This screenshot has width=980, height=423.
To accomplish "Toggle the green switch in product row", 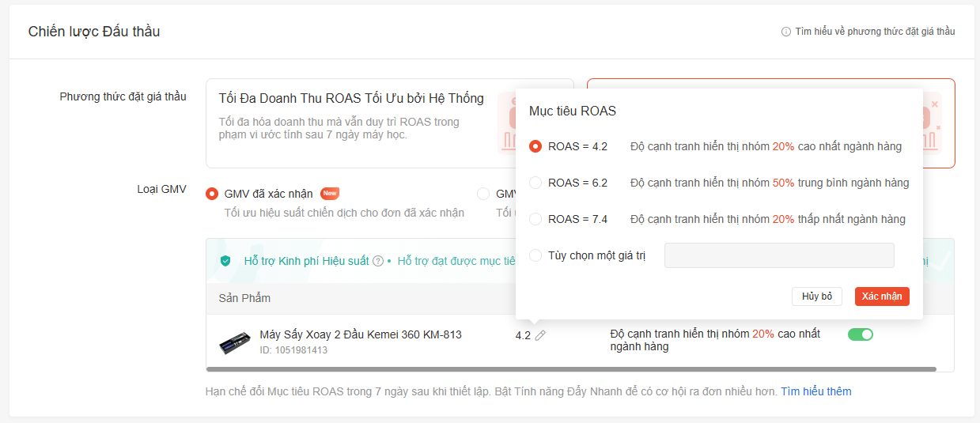I will [x=860, y=334].
